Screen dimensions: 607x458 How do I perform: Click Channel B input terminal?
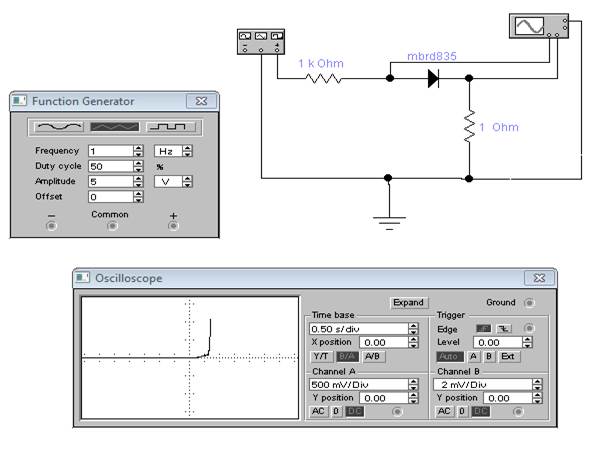coord(519,412)
